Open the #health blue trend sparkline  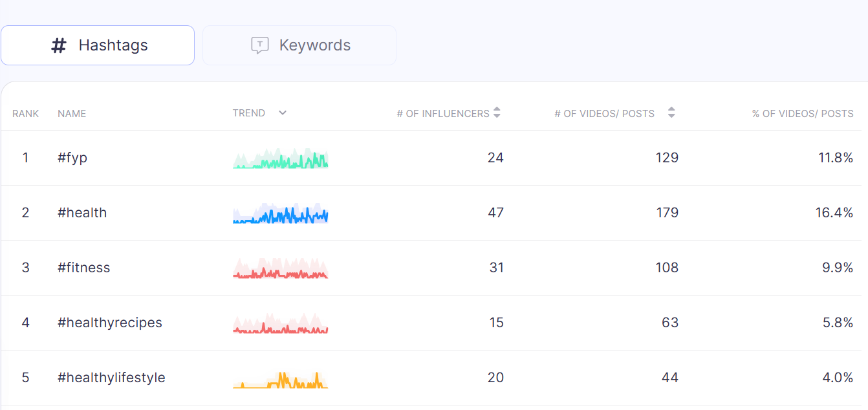coord(281,213)
